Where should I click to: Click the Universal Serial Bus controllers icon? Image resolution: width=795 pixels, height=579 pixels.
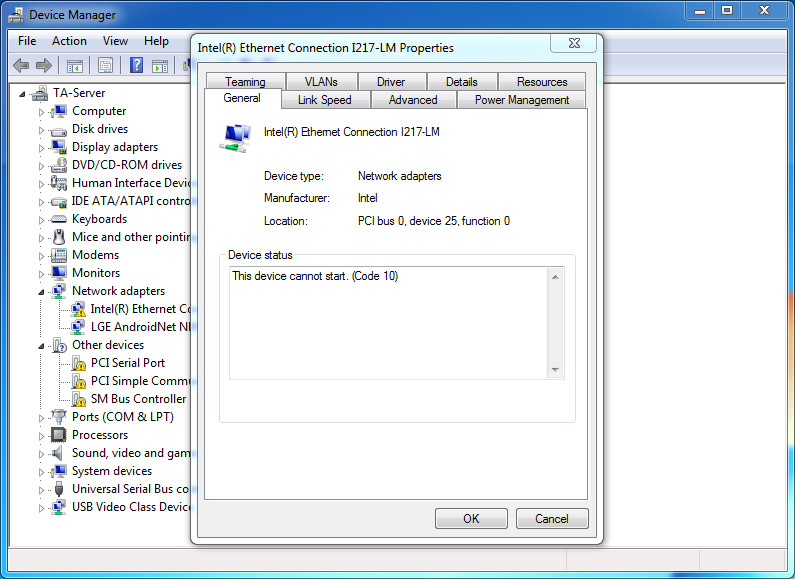pos(59,489)
